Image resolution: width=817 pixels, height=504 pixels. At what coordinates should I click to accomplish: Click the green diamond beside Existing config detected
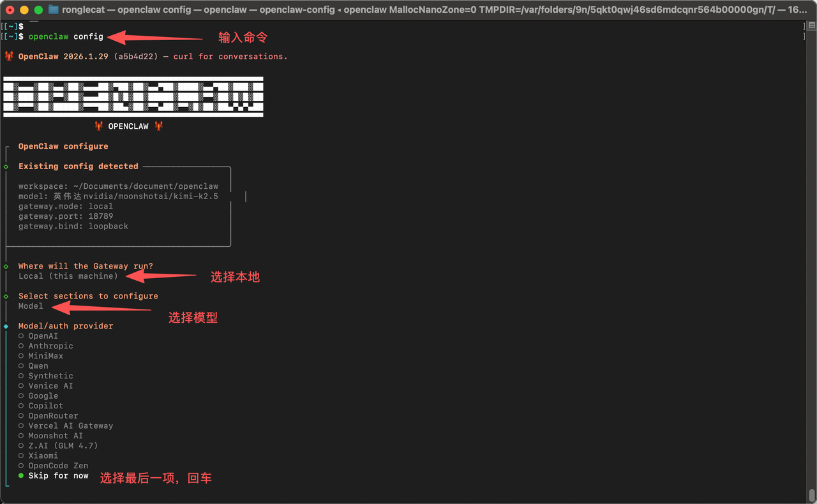click(6, 167)
